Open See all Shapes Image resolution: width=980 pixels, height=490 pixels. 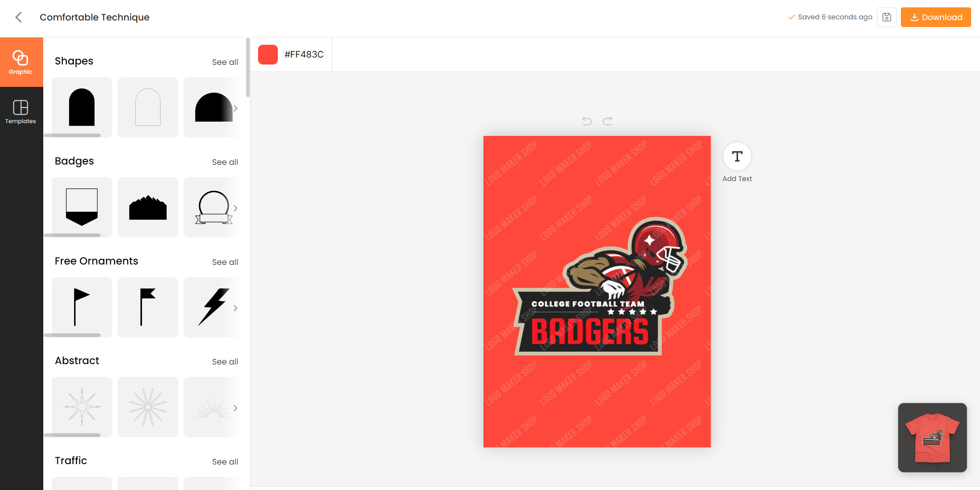(225, 62)
